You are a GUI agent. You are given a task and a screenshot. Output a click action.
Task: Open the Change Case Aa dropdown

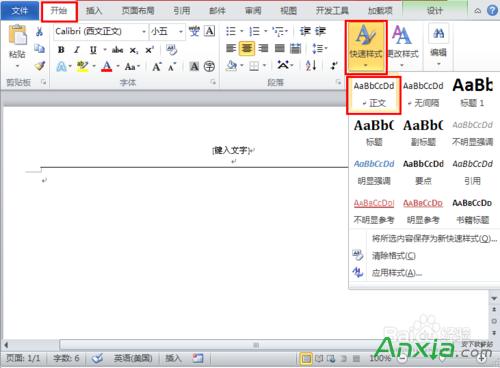132,66
